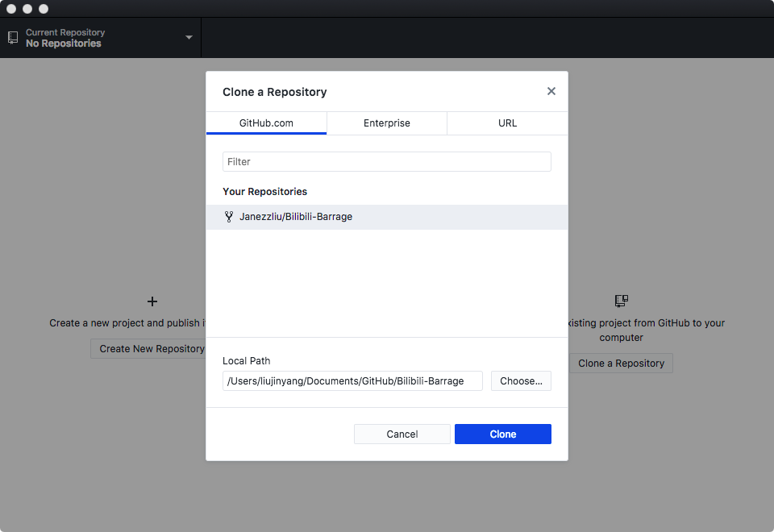Image resolution: width=774 pixels, height=532 pixels.
Task: Switch to the GitHub.com tab
Action: [266, 123]
